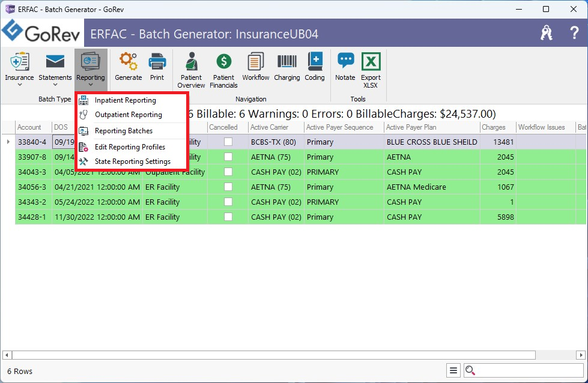Expand row indicator for account 33840-4
Image resolution: width=588 pixels, height=383 pixels.
coord(8,142)
